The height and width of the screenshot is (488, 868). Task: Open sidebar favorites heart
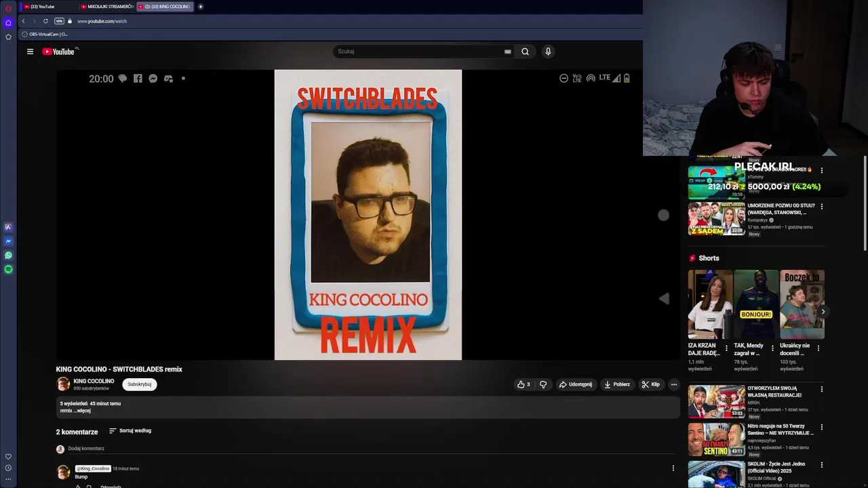(8, 457)
